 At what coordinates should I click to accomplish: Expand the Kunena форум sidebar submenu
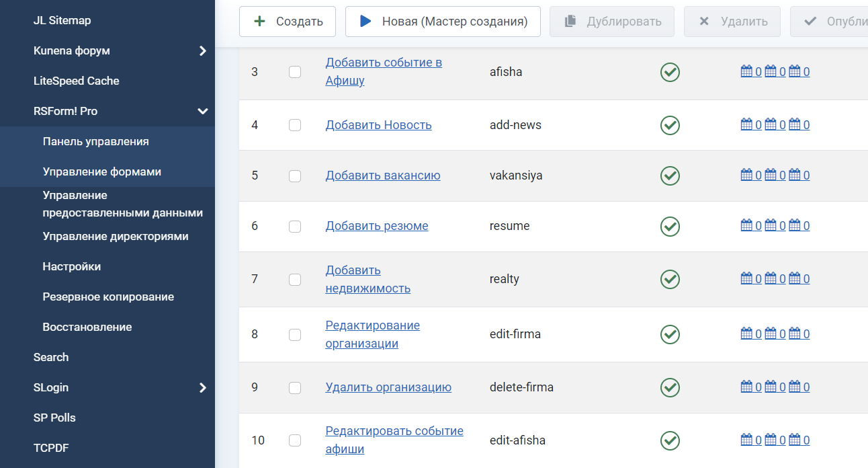[x=203, y=51]
